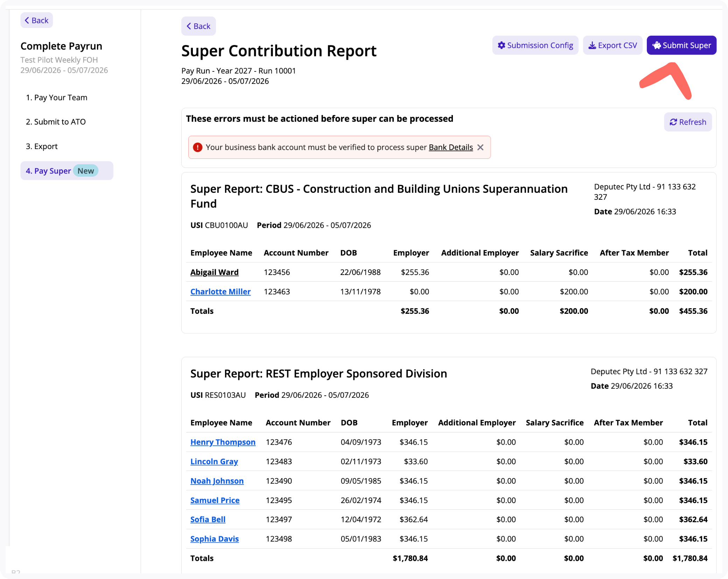This screenshot has width=728, height=579.
Task: Select step 4 Pay Super
Action: [x=67, y=171]
